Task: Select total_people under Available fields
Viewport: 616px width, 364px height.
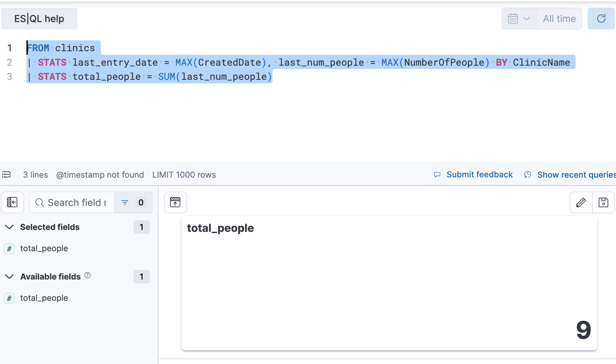Action: click(x=44, y=298)
